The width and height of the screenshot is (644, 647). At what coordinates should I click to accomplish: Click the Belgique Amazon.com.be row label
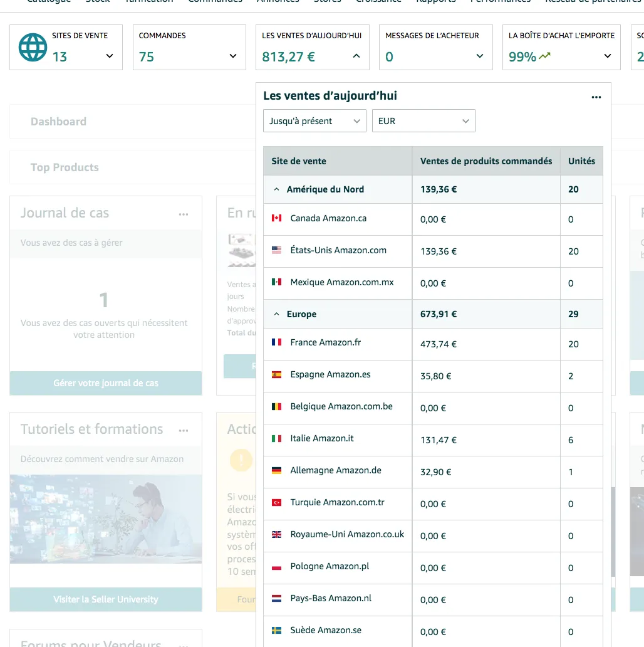pyautogui.click(x=341, y=406)
